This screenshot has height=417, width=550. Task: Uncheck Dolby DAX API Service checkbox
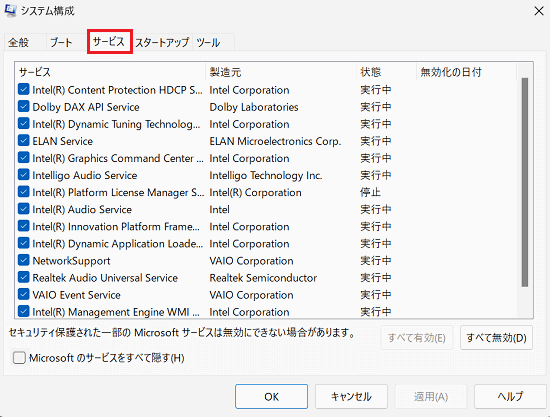[x=24, y=107]
